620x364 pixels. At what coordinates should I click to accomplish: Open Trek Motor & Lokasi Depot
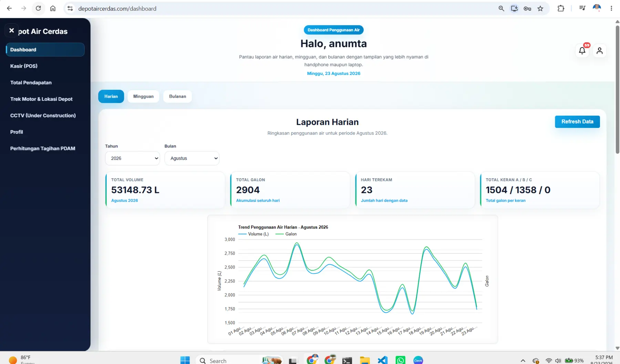click(x=45, y=99)
